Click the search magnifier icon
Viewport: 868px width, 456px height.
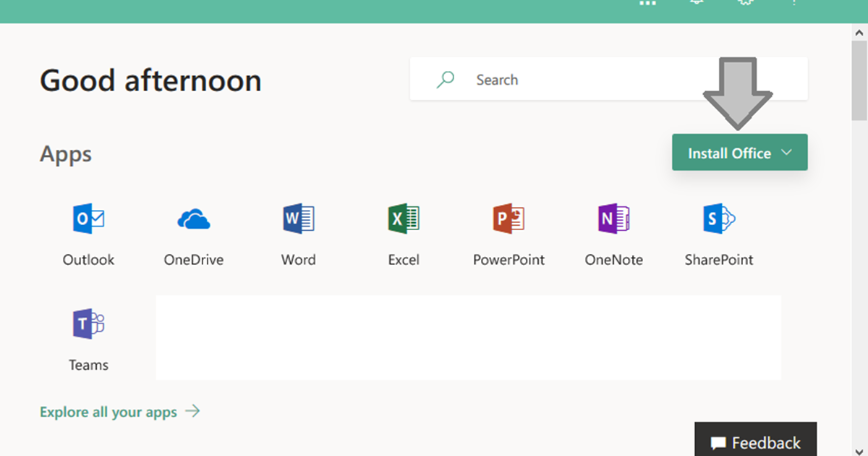444,80
